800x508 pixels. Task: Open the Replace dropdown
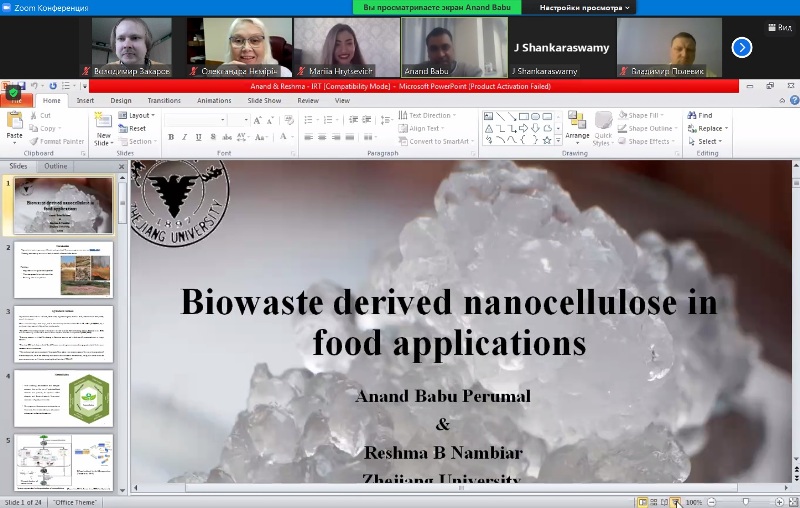point(708,129)
